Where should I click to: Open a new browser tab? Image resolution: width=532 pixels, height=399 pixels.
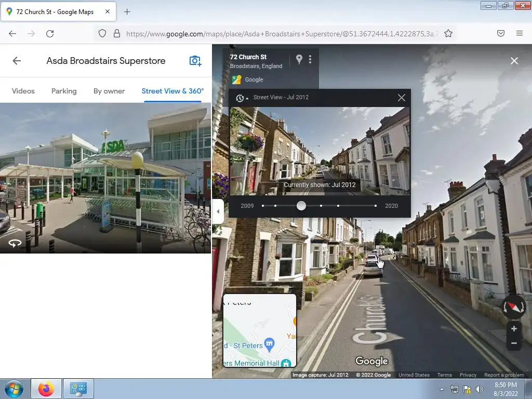coord(127,12)
